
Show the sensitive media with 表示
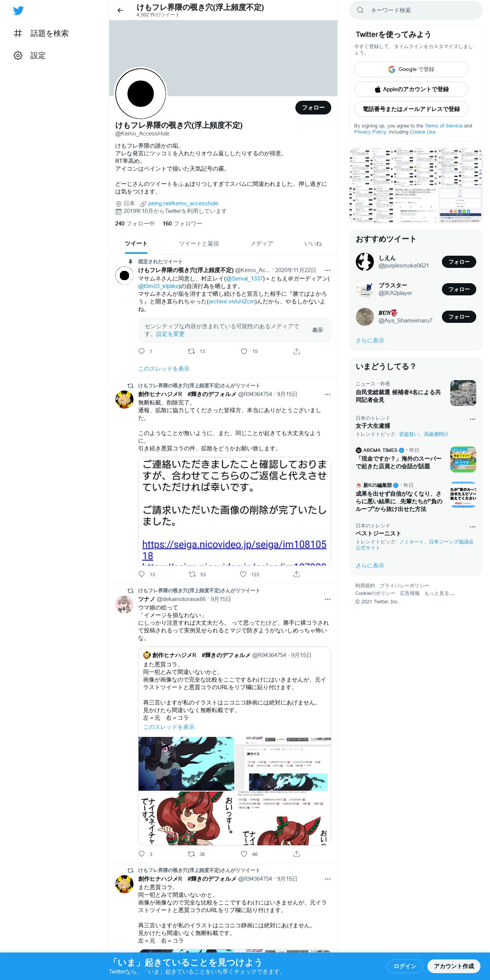pos(318,330)
